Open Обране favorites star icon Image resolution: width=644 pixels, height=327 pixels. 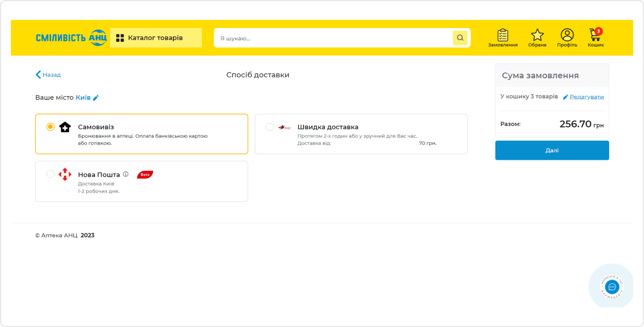pos(537,36)
